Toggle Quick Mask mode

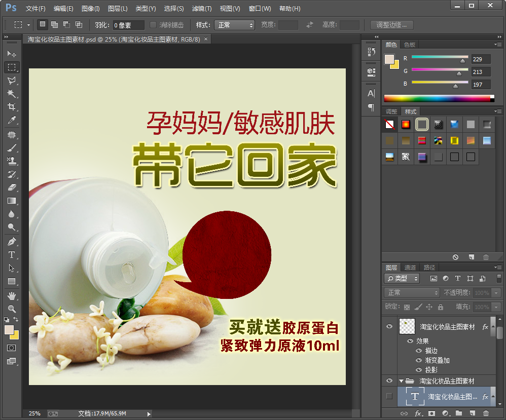pos(12,348)
